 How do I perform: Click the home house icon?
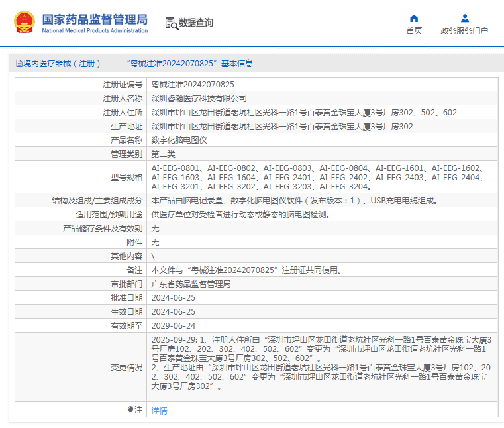(414, 18)
